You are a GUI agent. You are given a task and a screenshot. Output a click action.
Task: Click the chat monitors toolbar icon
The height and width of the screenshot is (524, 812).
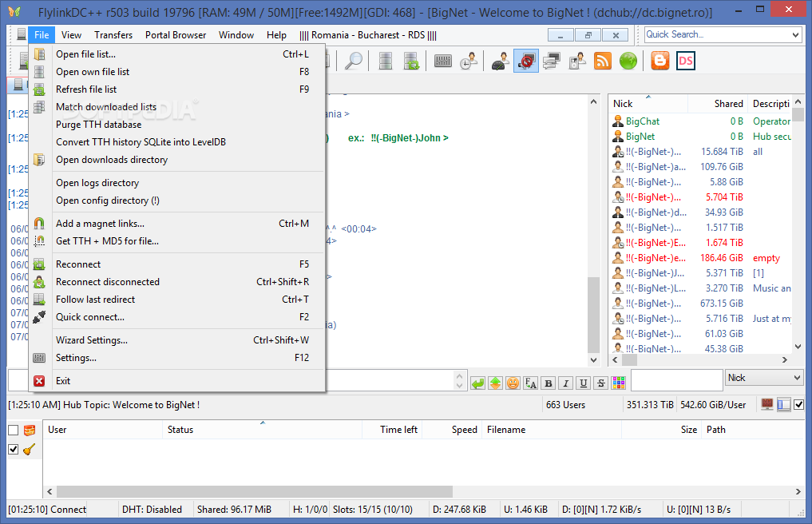coord(552,61)
